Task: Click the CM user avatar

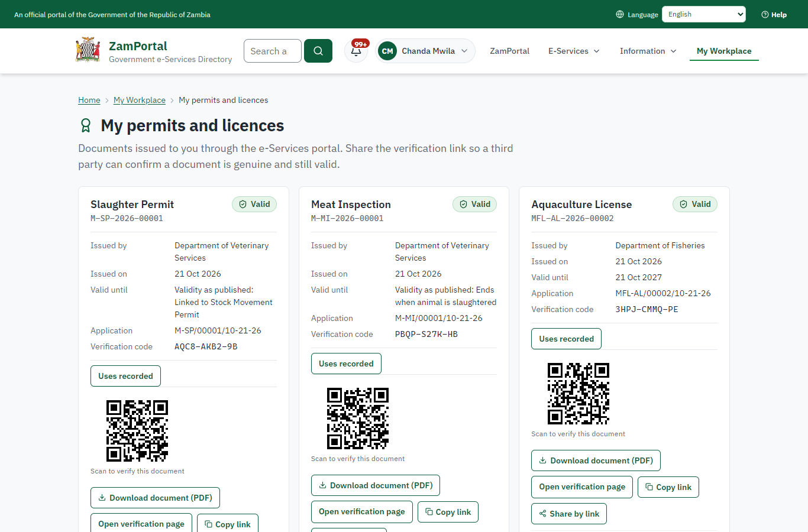Action: (387, 51)
